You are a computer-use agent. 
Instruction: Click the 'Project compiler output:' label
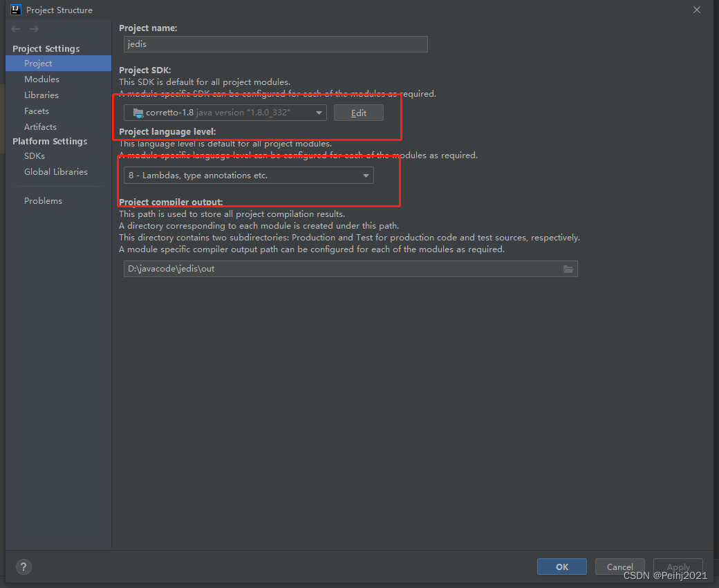pos(171,202)
